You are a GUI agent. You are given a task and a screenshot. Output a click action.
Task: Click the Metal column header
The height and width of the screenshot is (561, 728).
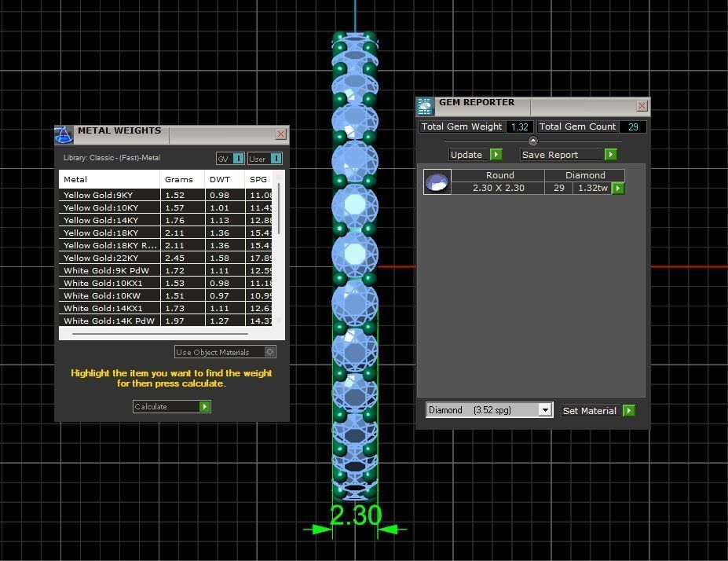(x=109, y=179)
